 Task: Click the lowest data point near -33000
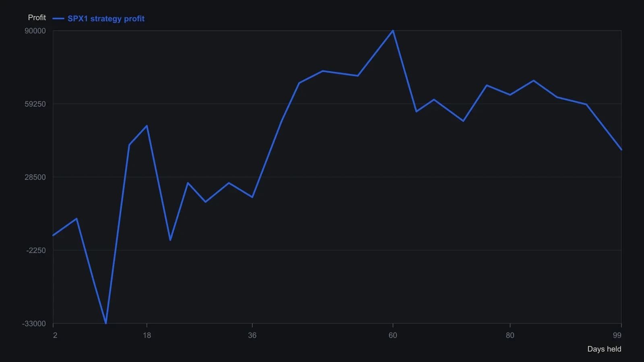[106, 323]
